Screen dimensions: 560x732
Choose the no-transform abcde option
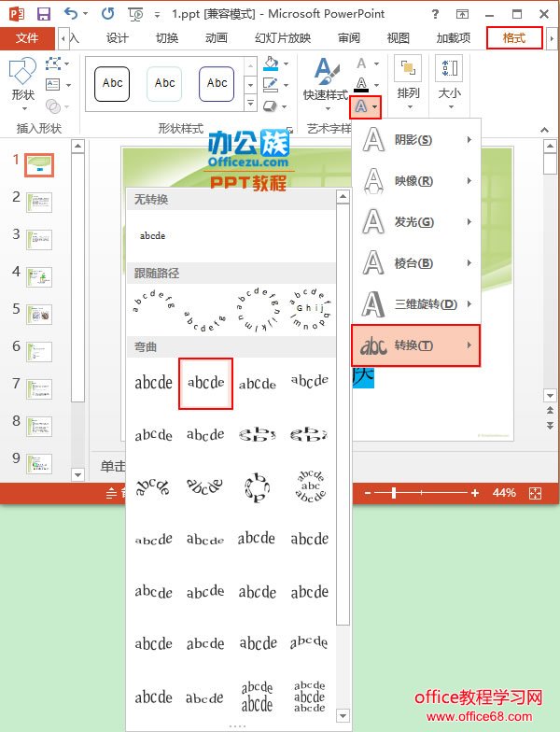point(153,235)
